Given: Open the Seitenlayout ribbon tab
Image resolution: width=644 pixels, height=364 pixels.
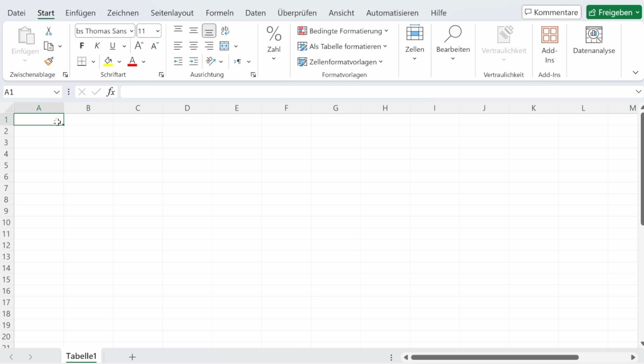Looking at the screenshot, I should pyautogui.click(x=172, y=13).
